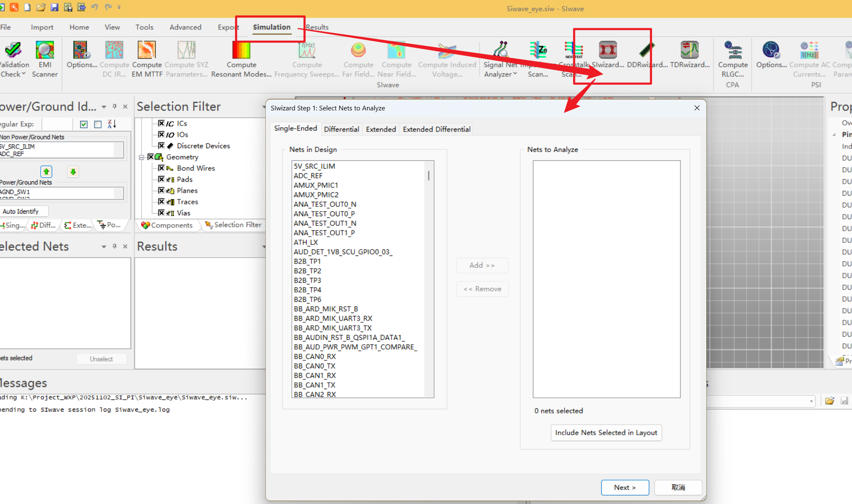This screenshot has width=852, height=504.
Task: Toggle the Traces filter checkbox
Action: point(161,201)
